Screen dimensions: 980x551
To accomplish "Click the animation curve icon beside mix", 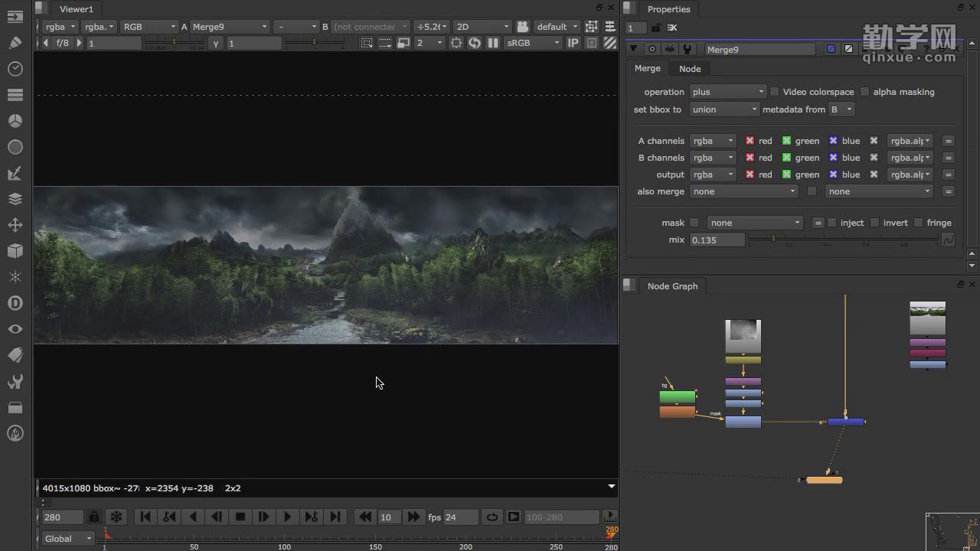I will coord(948,240).
